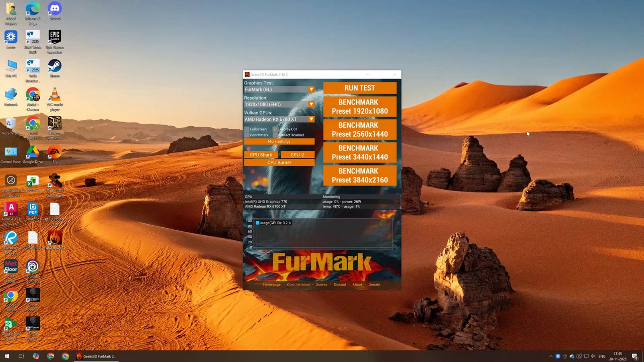This screenshot has width=644, height=362.
Task: Select the Network desktop icon
Action: click(11, 98)
